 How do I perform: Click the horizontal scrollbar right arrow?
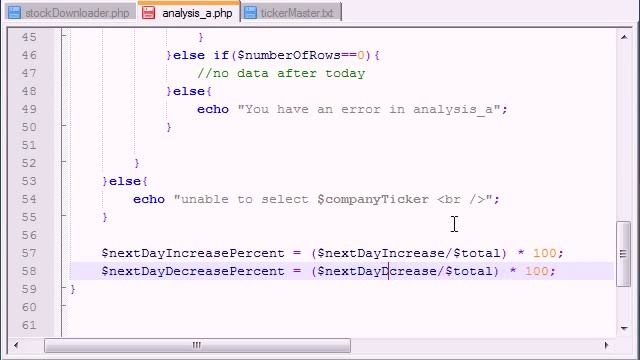click(x=606, y=345)
